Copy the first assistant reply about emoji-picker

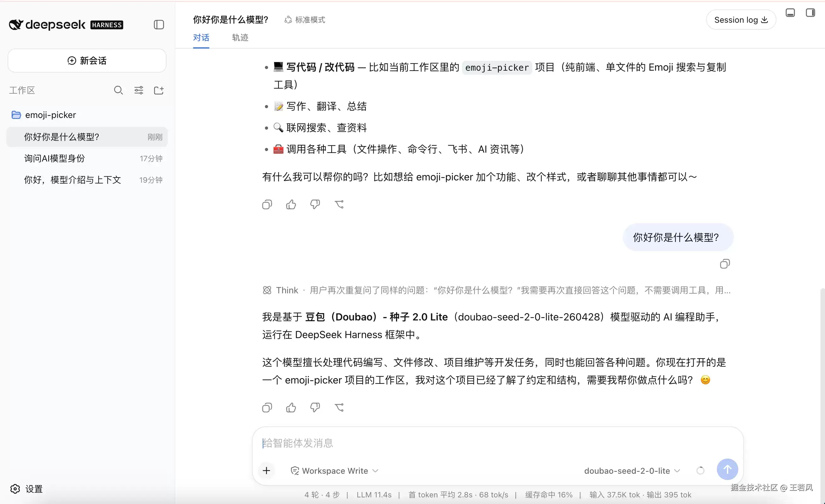267,204
